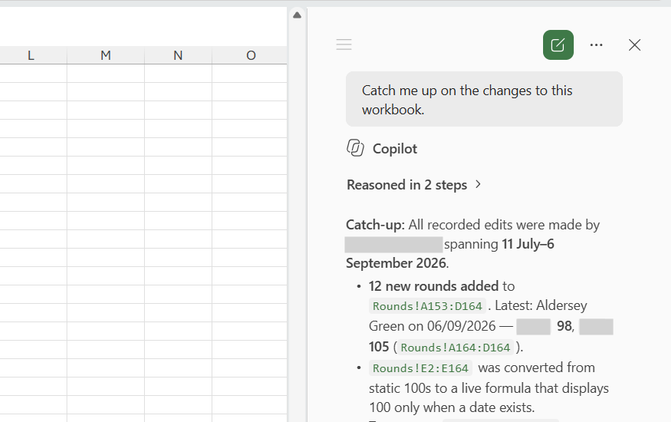Open the Copilot more options menu
671x422 pixels.
596,45
